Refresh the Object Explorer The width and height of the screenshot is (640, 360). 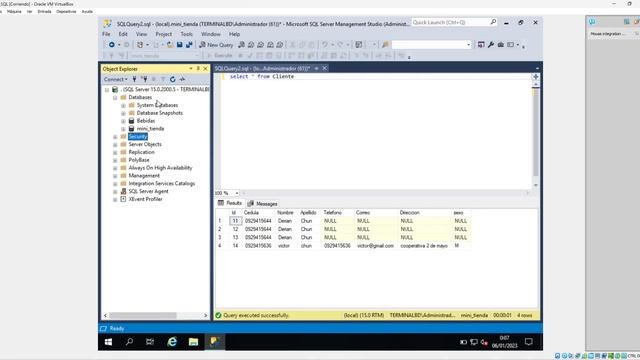[x=173, y=79]
